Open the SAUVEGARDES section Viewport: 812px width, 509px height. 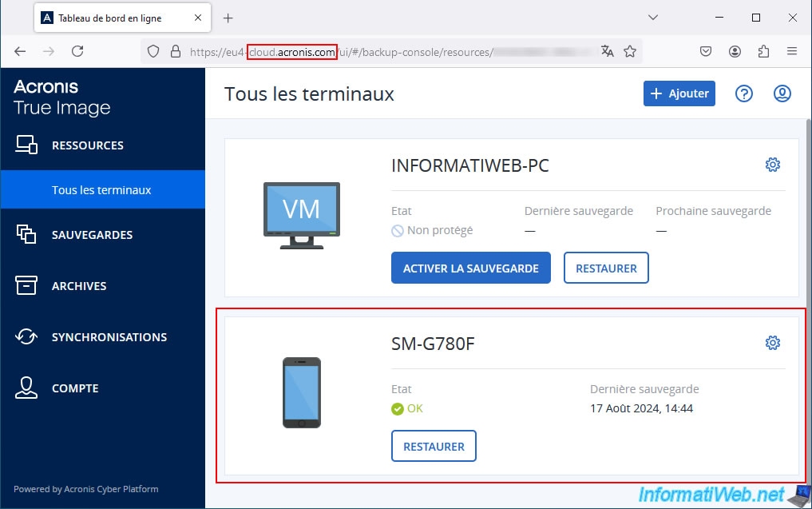point(102,235)
